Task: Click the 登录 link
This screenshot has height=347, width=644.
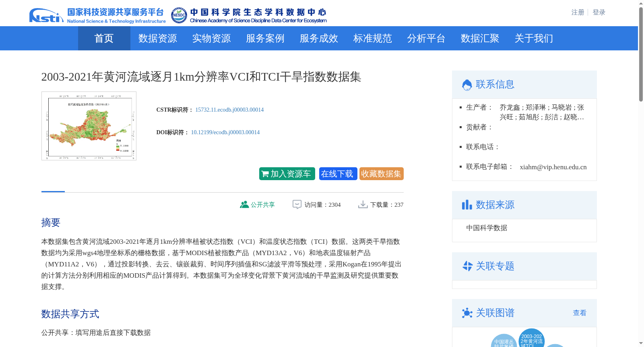Action: 599,12
